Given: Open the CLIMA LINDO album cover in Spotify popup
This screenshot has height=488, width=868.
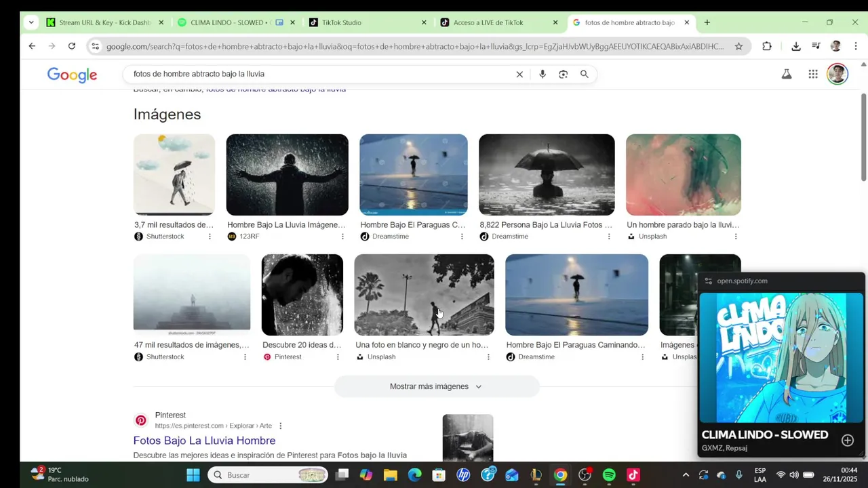Looking at the screenshot, I should [x=781, y=358].
